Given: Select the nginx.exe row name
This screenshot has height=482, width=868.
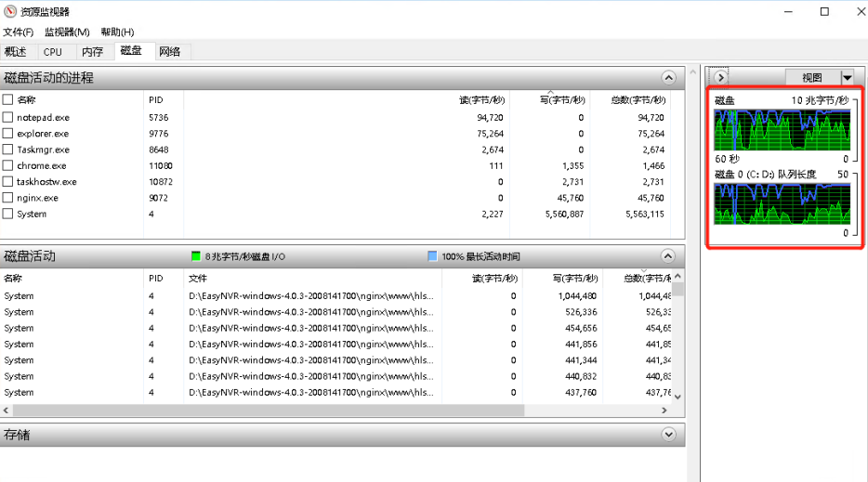Looking at the screenshot, I should (x=37, y=198).
